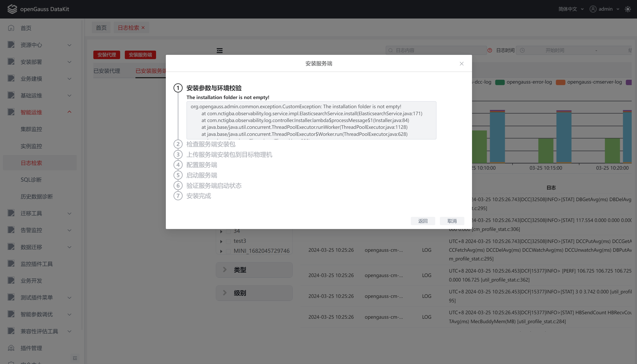Tick the checkbox for cluster 34

(x=228, y=232)
